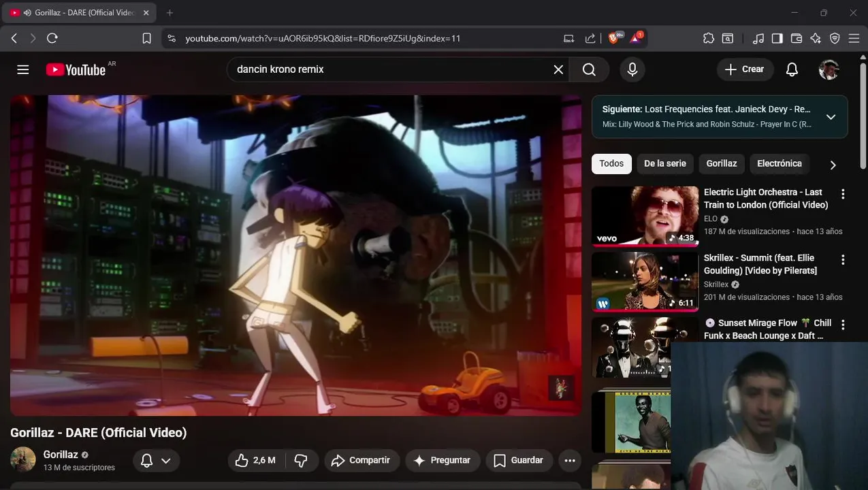
Task: Open options for Sunset Mirage Flow video
Action: (x=843, y=325)
